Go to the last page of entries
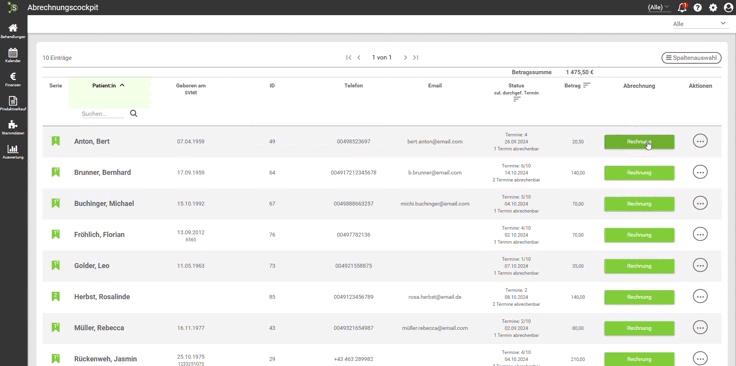Viewport: 736px width, 366px height. coord(415,58)
